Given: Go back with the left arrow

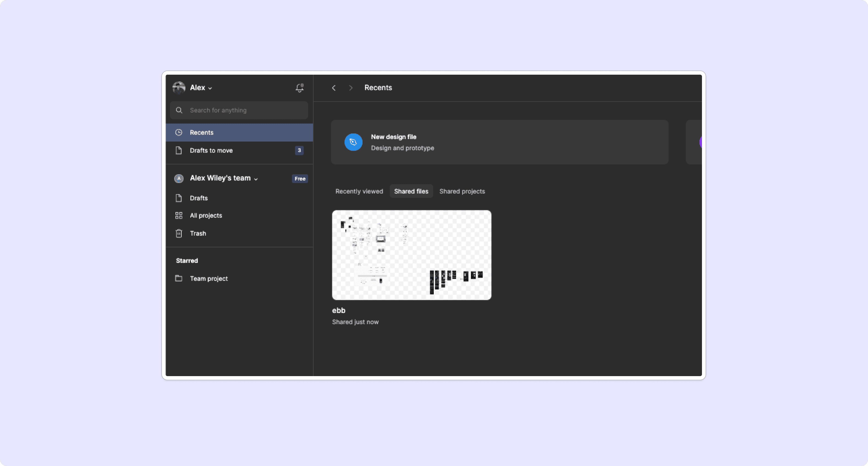Looking at the screenshot, I should click(x=334, y=88).
